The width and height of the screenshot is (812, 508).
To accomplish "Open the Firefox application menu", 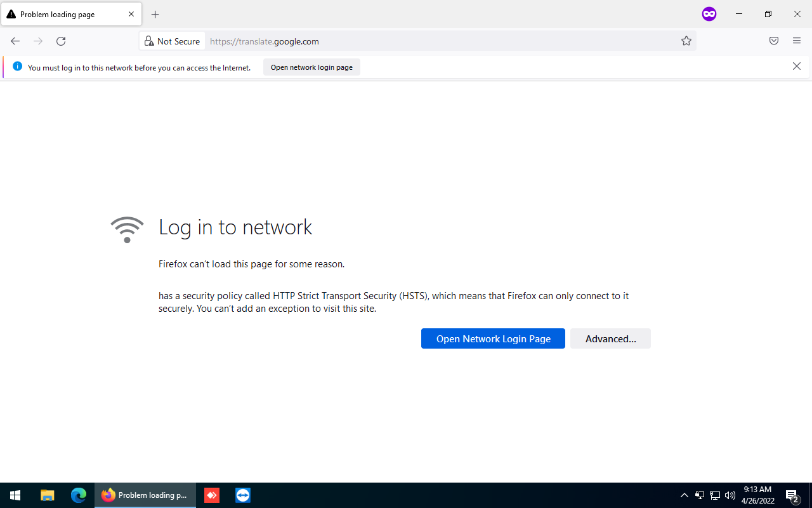I will pos(797,41).
